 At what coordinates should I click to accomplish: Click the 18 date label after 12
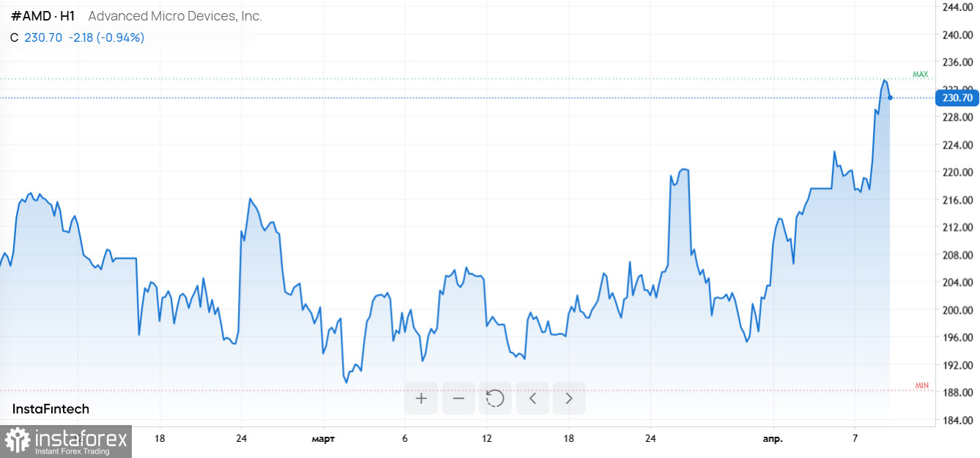[568, 438]
